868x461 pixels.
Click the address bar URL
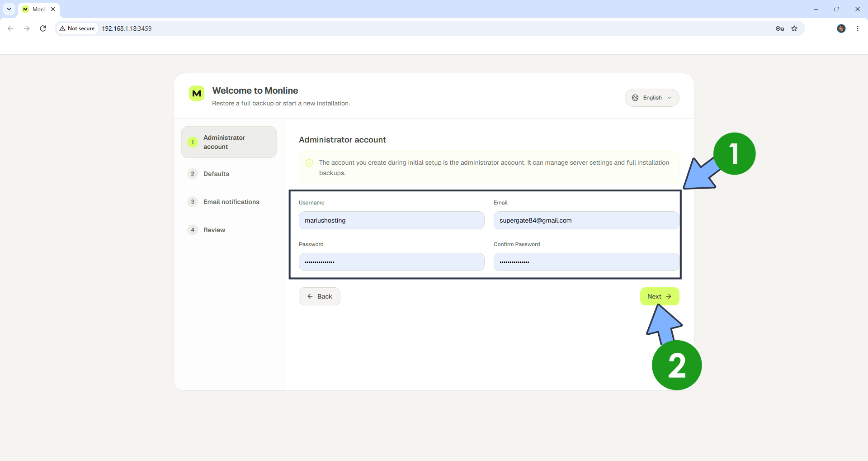(x=127, y=29)
